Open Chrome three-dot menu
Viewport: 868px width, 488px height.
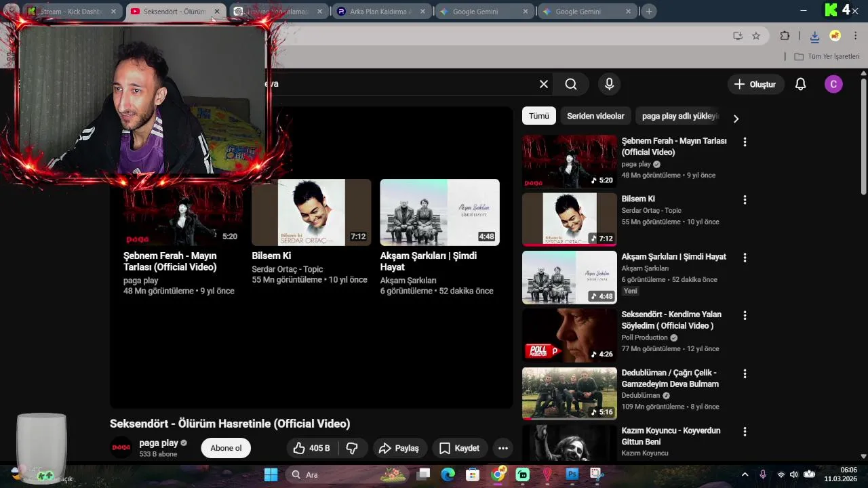coord(856,36)
